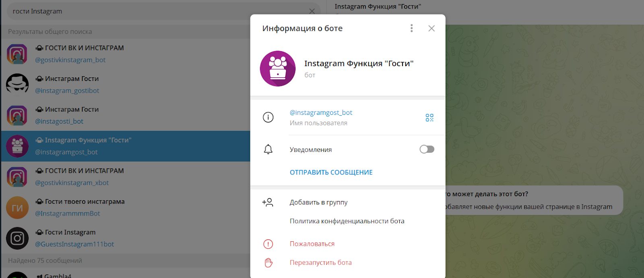
Task: Click the add-person icon beside Добавить в группу
Action: 268,202
